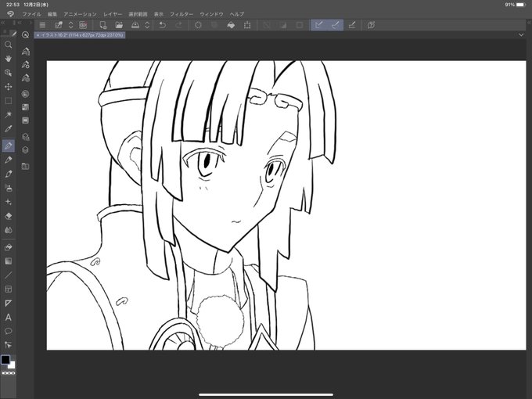Save the document with save icon
532x399 pixels.
click(135, 25)
